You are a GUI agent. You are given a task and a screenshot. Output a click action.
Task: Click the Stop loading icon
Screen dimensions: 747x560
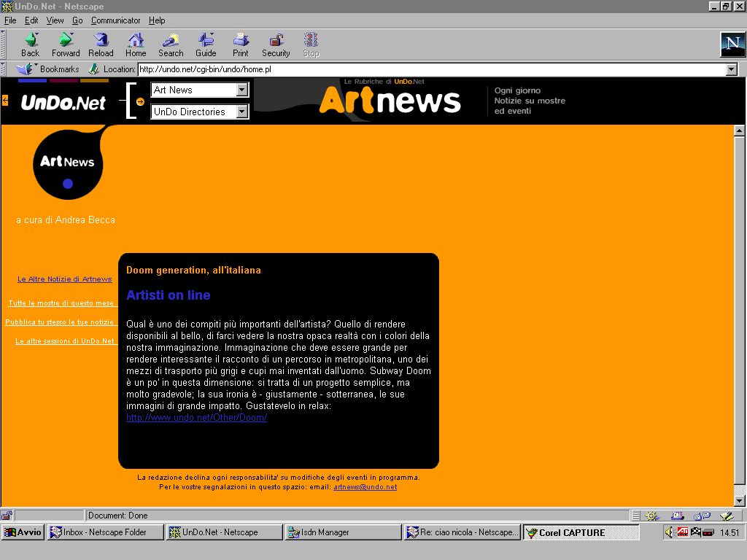point(311,44)
